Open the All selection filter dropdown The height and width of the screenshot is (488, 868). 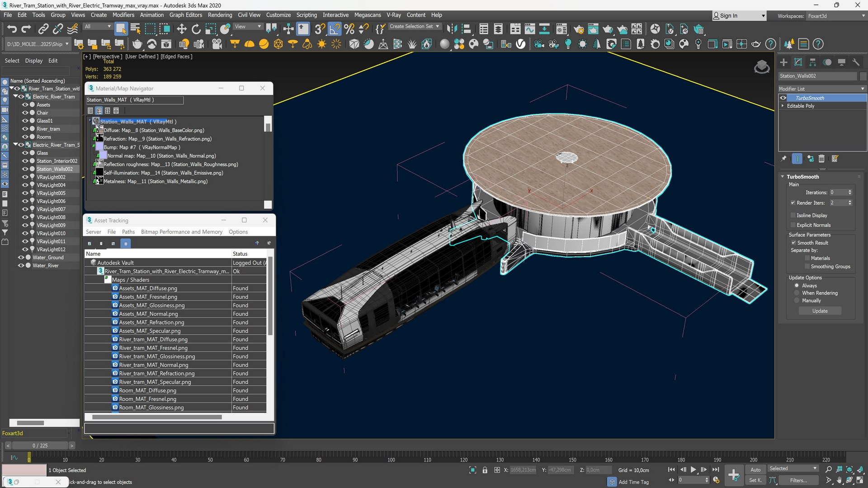[98, 26]
